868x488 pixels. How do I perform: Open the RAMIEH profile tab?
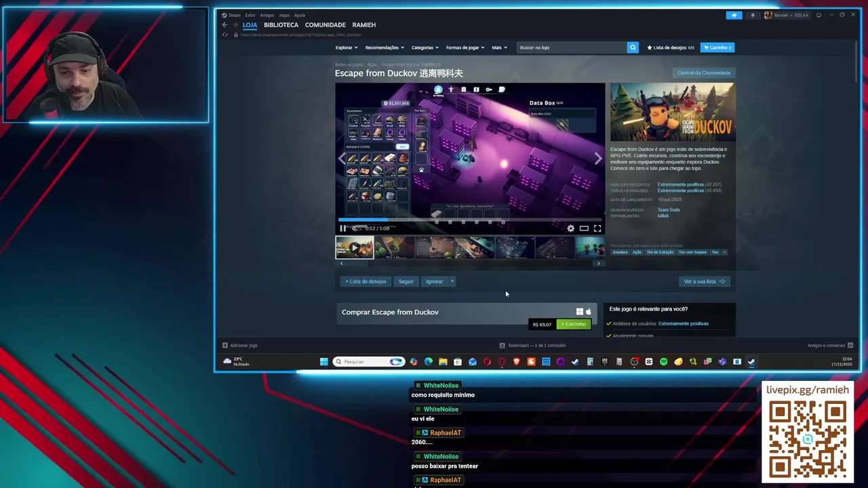(x=364, y=25)
